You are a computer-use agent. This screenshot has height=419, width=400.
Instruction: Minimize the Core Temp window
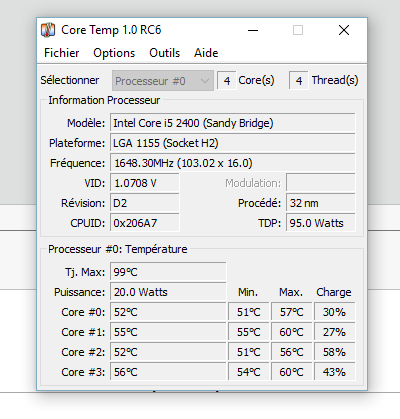click(x=253, y=30)
